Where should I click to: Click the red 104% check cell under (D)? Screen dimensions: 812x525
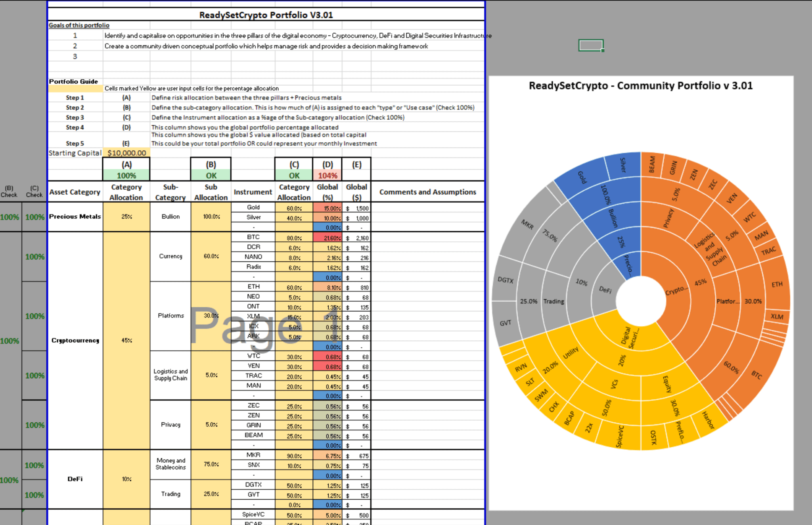click(x=327, y=176)
